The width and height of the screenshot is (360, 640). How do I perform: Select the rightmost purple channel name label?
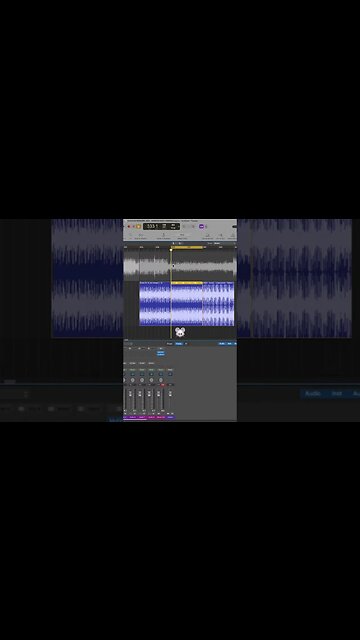170,417
